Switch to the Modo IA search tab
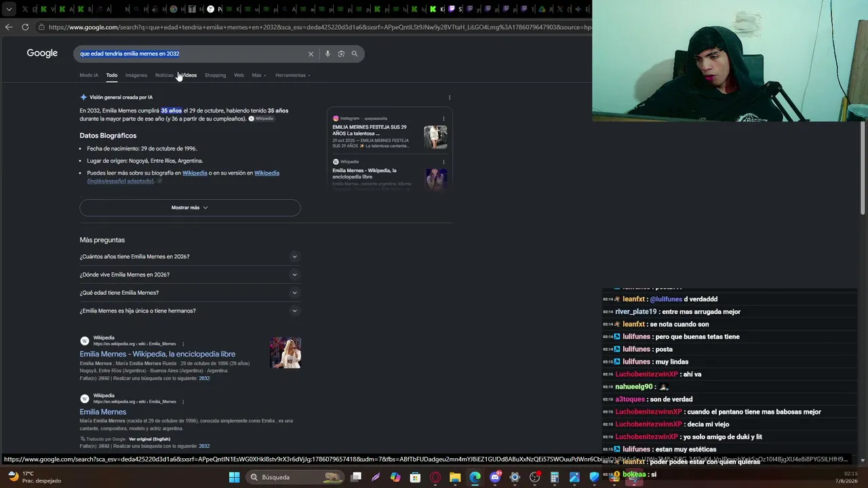This screenshot has width=868, height=488. [x=89, y=75]
